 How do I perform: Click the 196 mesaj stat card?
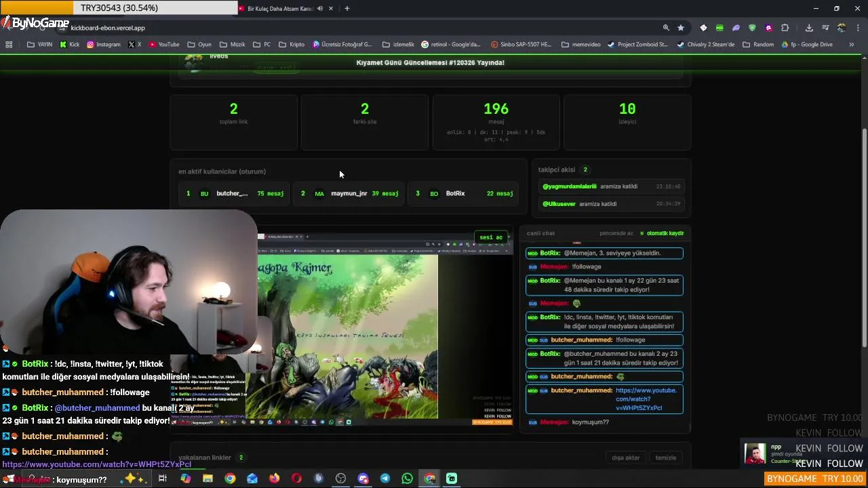click(496, 122)
